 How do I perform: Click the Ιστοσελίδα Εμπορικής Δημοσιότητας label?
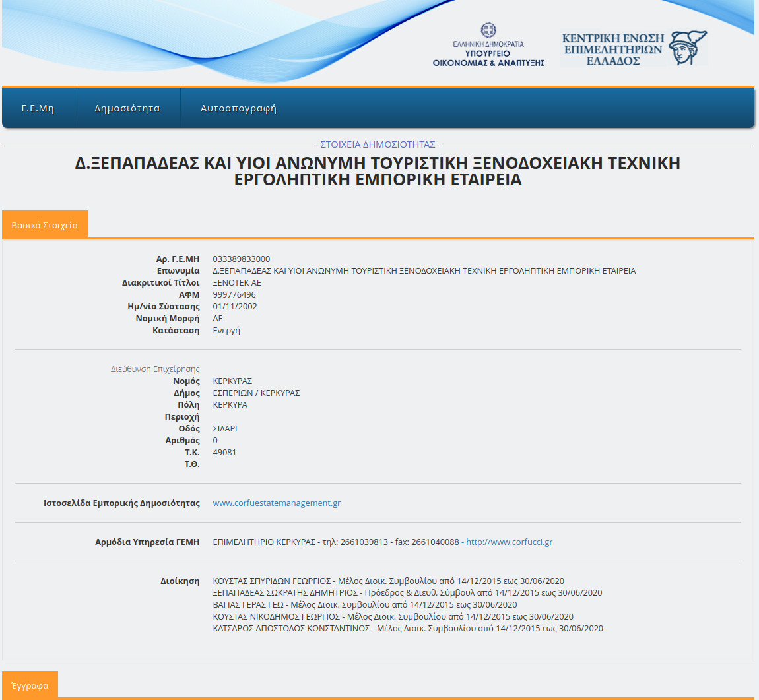coord(121,503)
